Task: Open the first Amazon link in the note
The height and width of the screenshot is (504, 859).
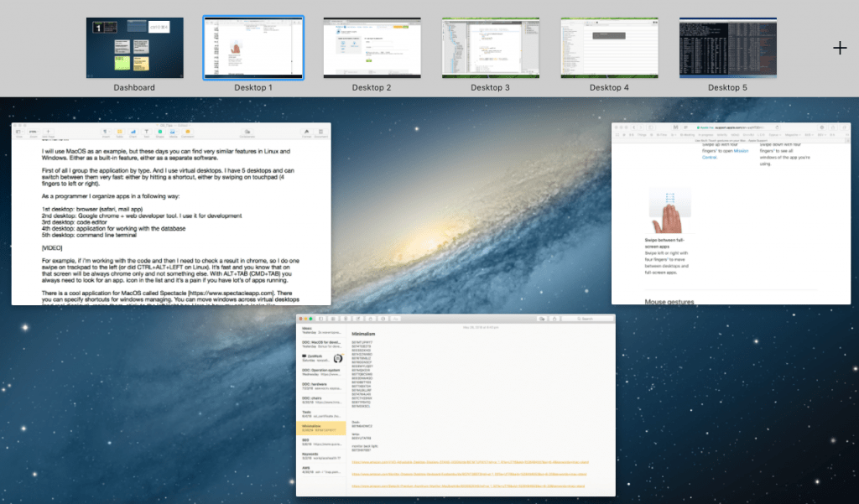Action: tap(470, 462)
